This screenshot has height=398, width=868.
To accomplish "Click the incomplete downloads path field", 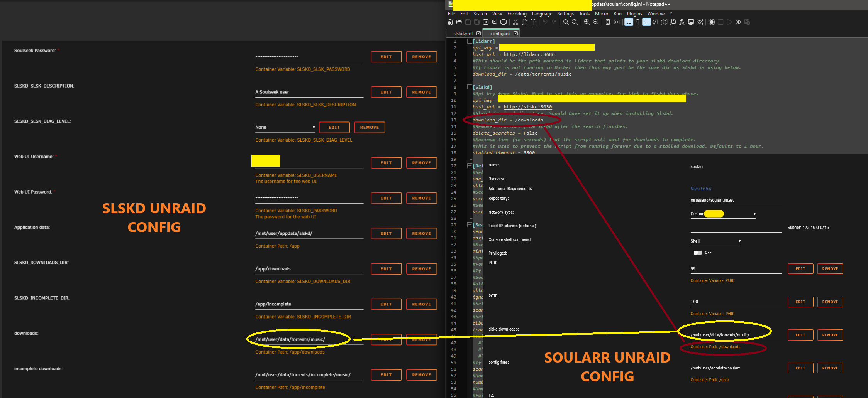I will pos(309,375).
